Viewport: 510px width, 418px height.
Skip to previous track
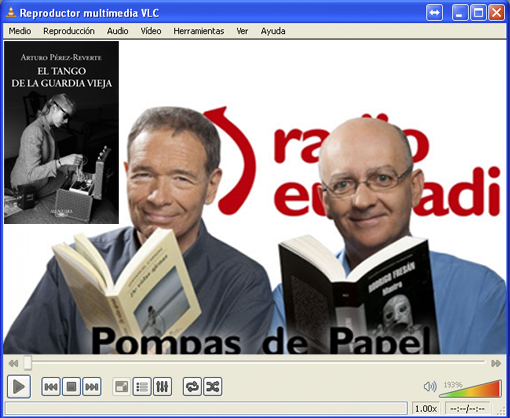51,387
